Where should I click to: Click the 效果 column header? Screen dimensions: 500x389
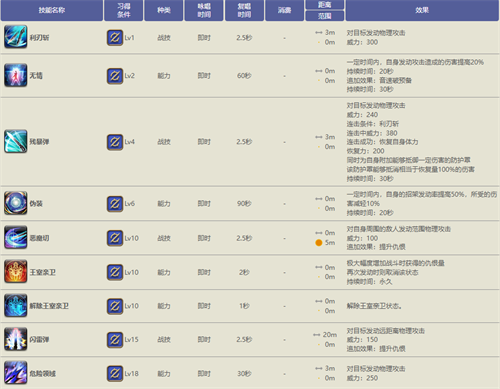422,10
